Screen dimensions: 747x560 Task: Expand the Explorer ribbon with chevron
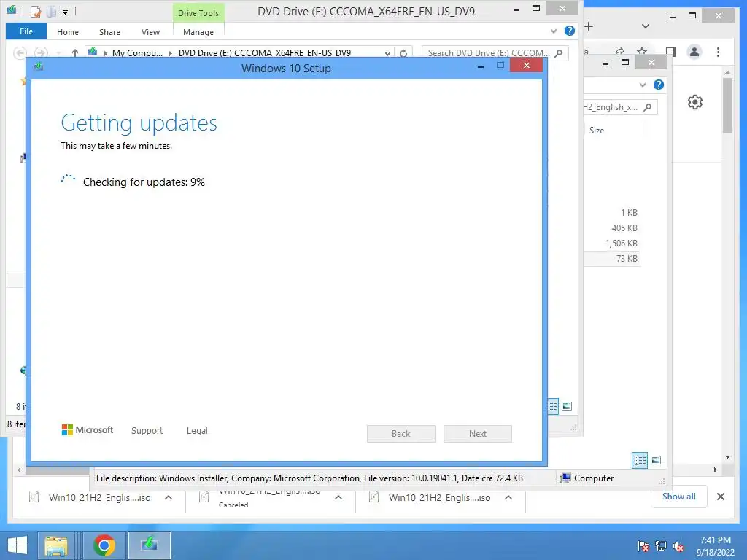point(554,31)
